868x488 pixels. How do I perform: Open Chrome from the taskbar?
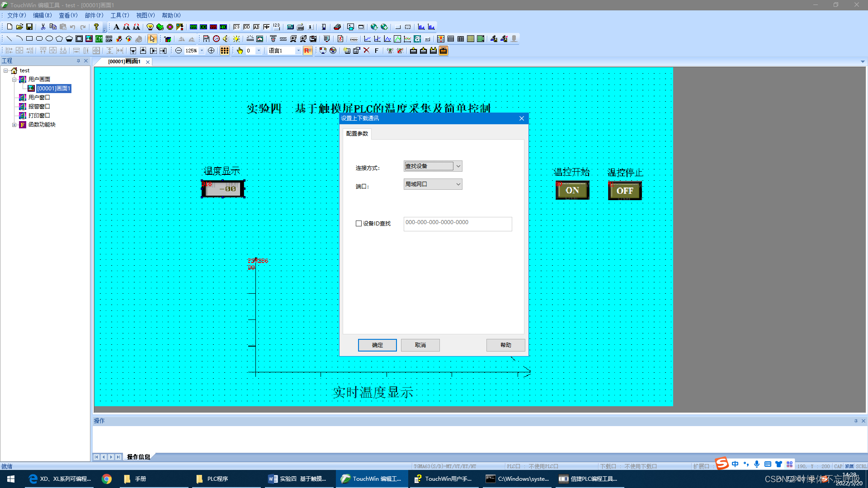click(x=107, y=479)
